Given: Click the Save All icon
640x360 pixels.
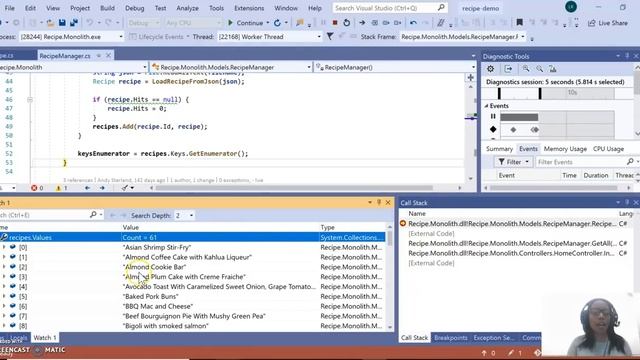Looking at the screenshot, I should 73,23.
